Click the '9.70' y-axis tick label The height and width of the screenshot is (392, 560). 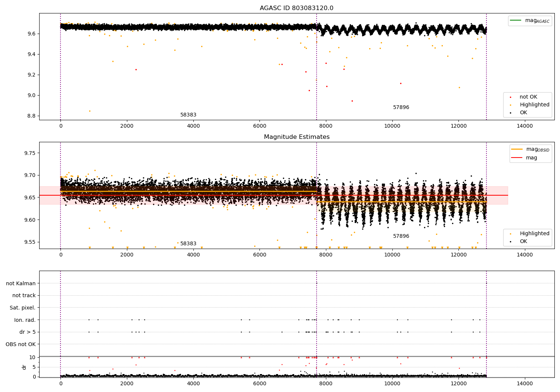point(30,175)
